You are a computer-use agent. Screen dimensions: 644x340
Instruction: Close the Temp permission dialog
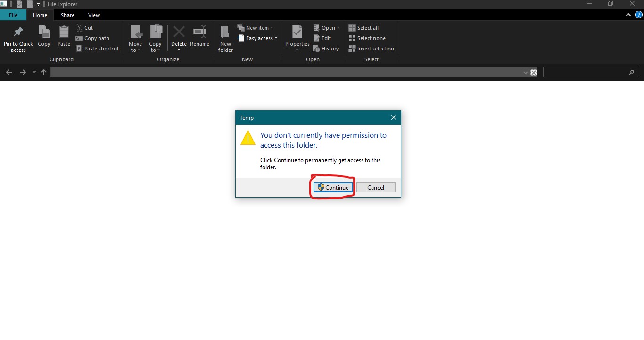pos(394,117)
